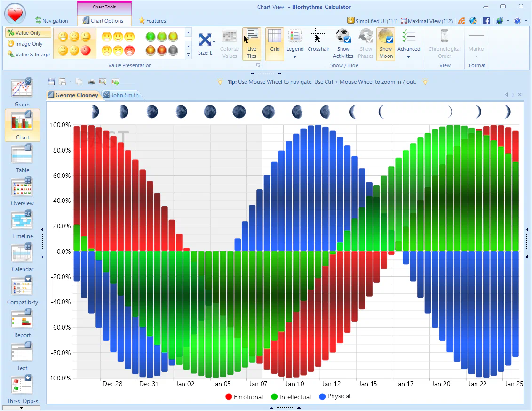
Task: Click Maximal View (F12) button
Action: (x=426, y=21)
